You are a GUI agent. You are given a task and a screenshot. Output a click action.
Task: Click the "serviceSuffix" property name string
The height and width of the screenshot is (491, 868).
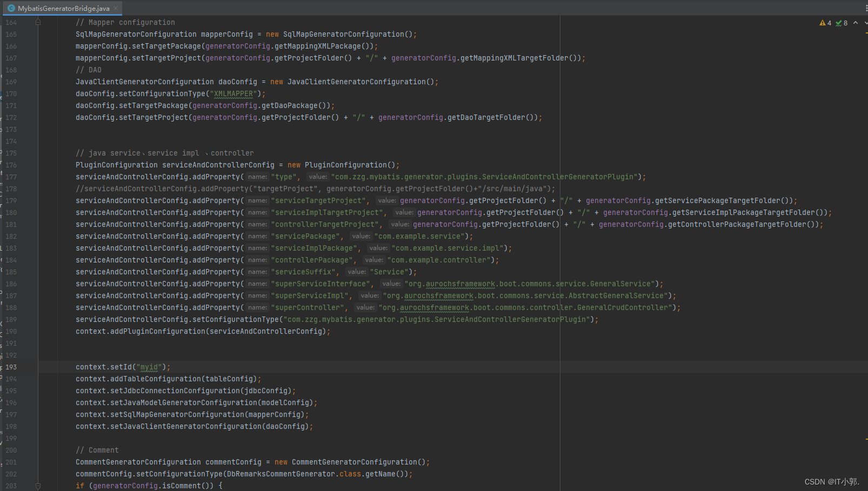pyautogui.click(x=303, y=272)
